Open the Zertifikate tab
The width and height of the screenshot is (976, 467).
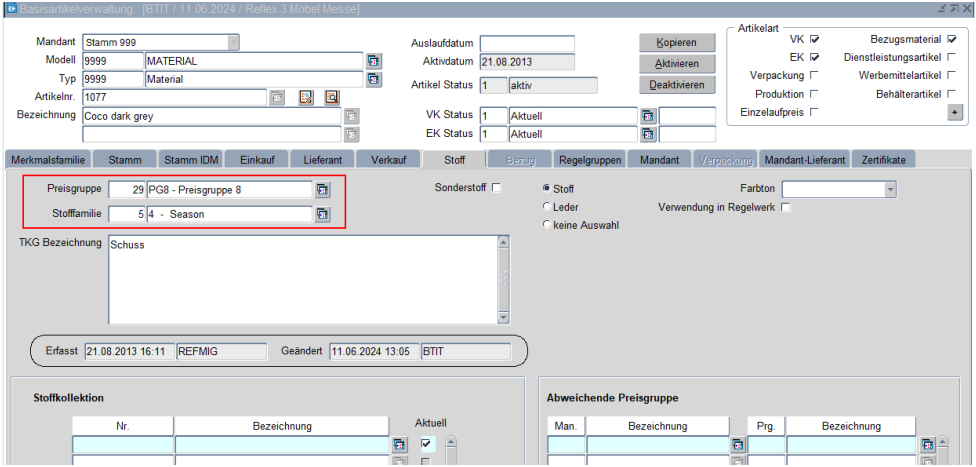(x=883, y=160)
